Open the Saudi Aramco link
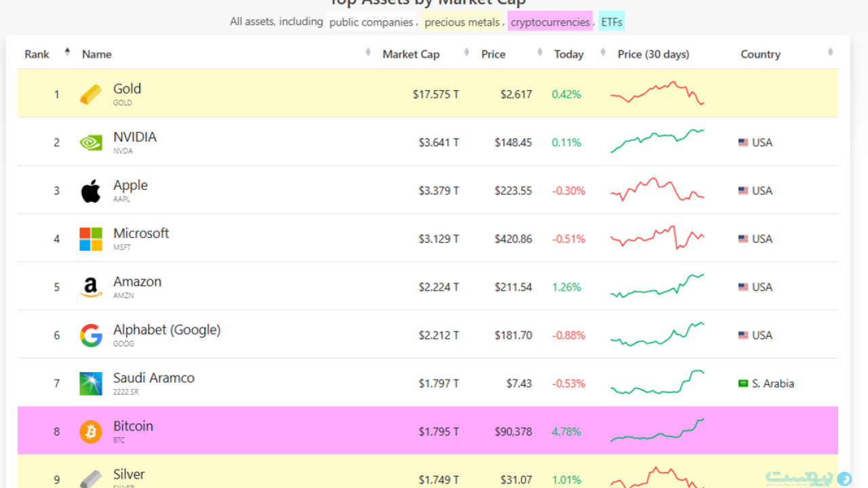This screenshot has width=868, height=488. 154,378
